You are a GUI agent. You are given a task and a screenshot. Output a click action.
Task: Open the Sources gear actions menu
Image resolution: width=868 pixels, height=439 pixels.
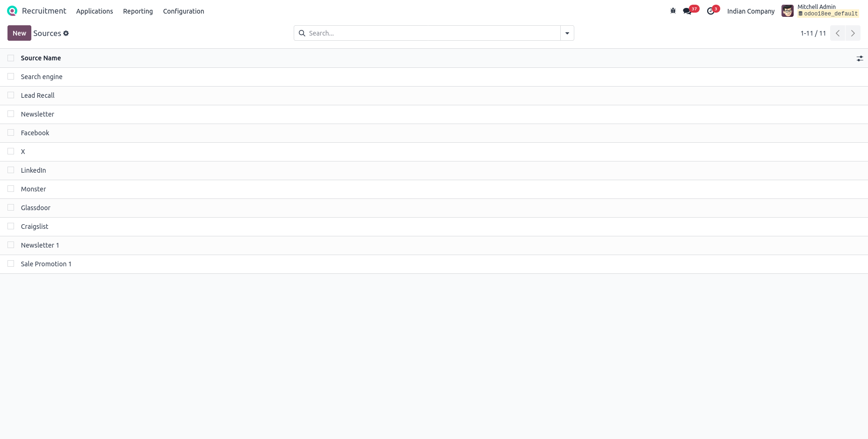point(66,33)
